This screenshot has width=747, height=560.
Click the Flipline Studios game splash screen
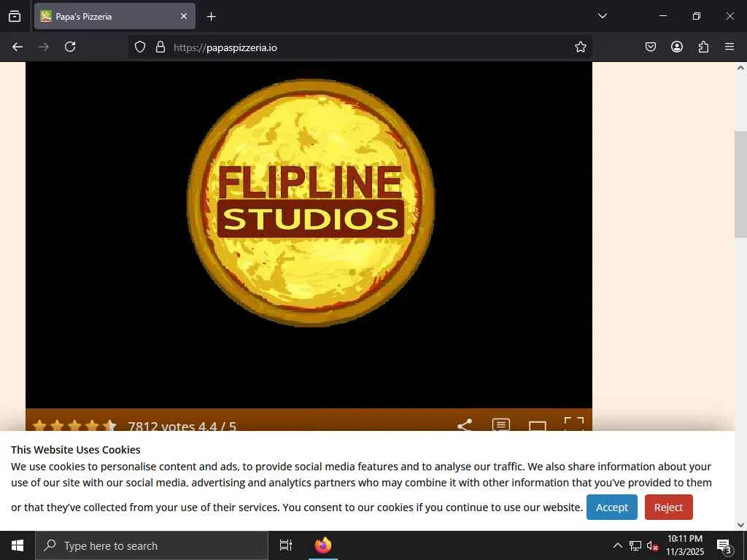[309, 235]
